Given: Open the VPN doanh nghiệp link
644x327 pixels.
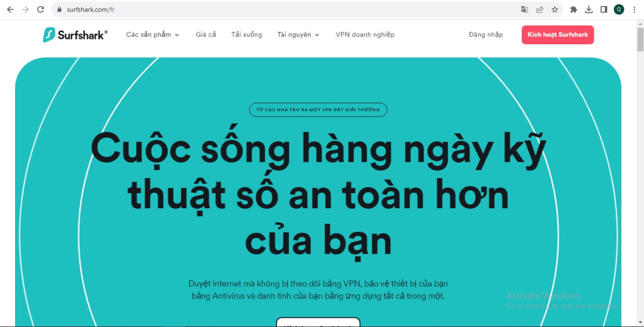Looking at the screenshot, I should click(365, 35).
